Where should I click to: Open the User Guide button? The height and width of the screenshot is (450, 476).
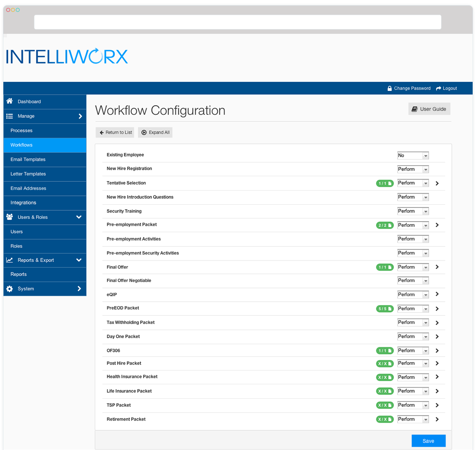[x=429, y=109]
